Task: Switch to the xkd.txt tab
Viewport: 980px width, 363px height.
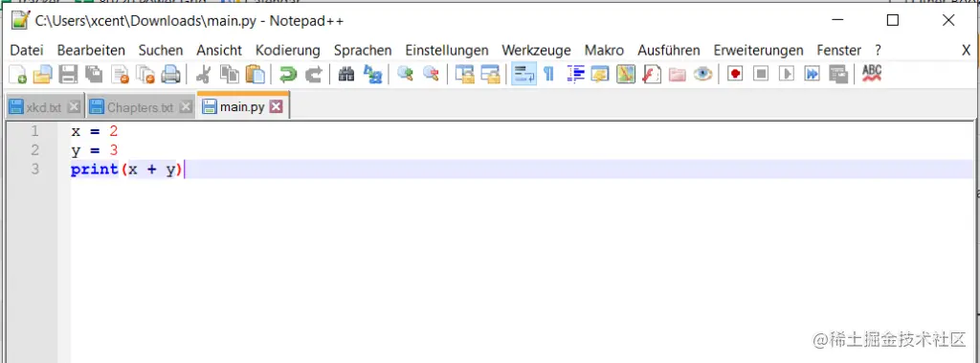Action: pos(44,107)
